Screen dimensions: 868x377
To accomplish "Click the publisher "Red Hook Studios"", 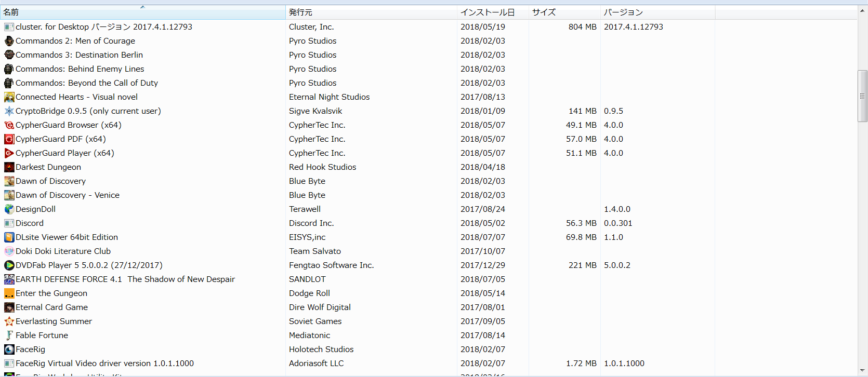I will pos(323,167).
